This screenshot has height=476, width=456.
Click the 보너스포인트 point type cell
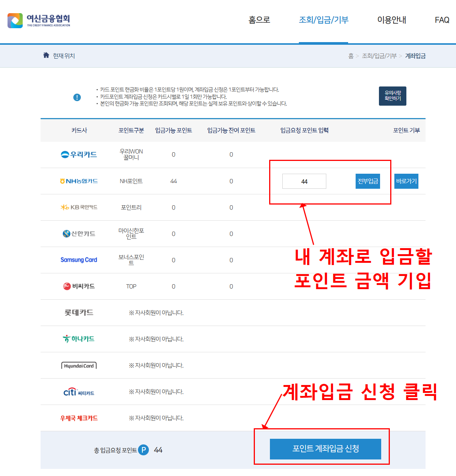(x=131, y=260)
